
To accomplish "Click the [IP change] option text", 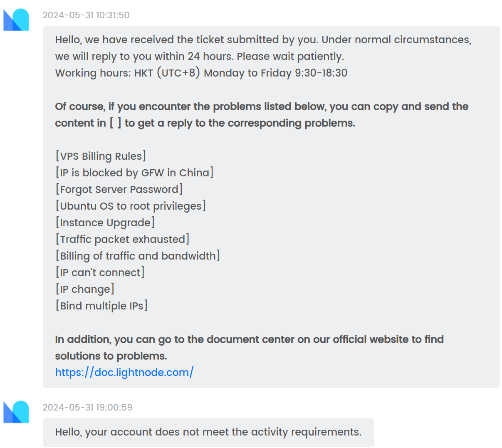I will click(x=85, y=289).
